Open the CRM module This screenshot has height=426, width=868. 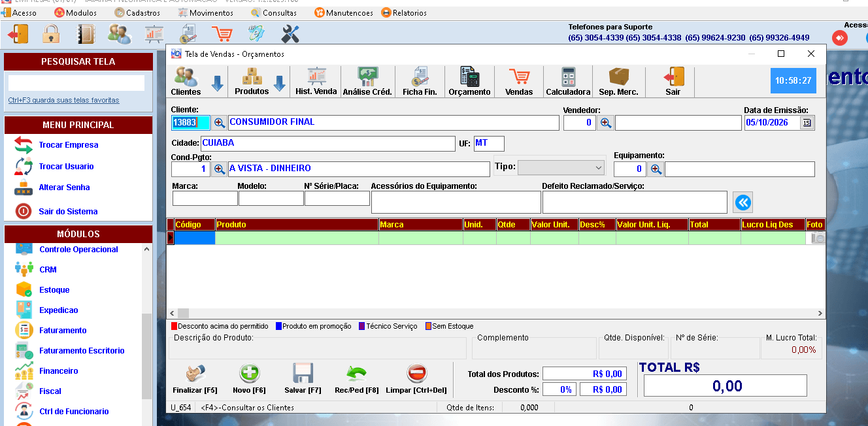point(48,269)
